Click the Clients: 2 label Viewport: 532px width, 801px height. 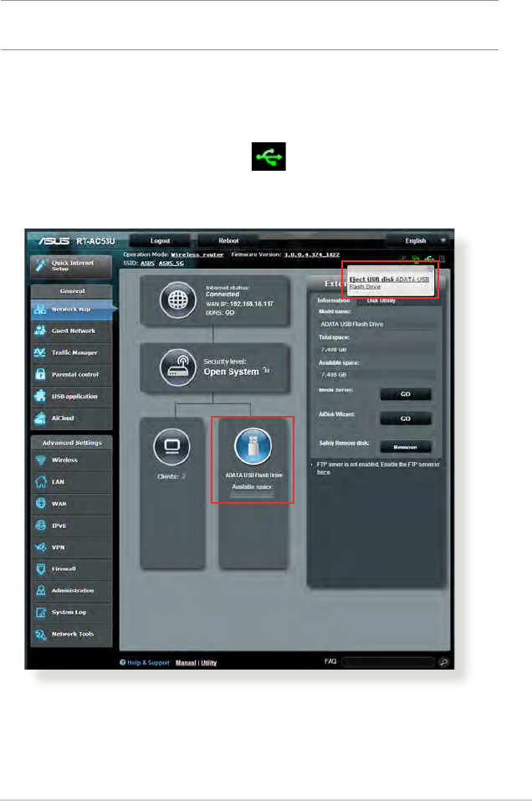[171, 476]
